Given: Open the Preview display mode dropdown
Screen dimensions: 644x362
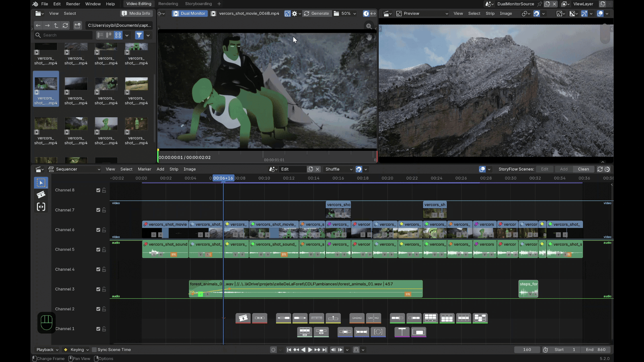Looking at the screenshot, I should (422, 14).
